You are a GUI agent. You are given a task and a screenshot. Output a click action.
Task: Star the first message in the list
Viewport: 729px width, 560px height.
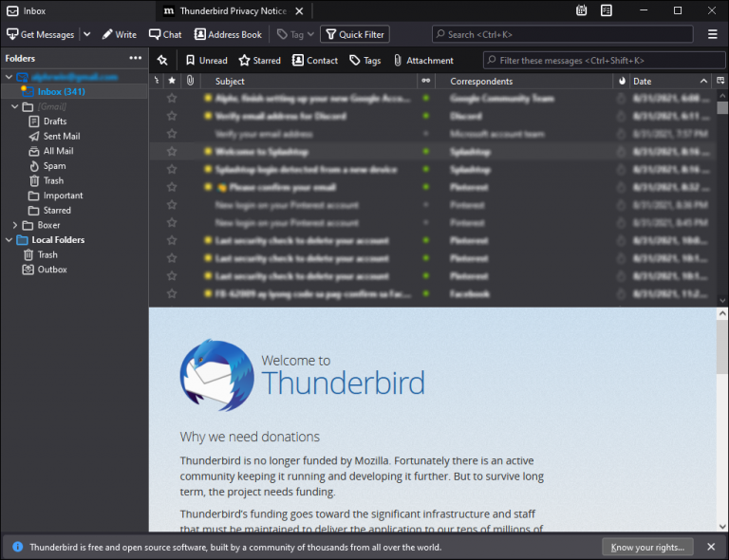(172, 98)
